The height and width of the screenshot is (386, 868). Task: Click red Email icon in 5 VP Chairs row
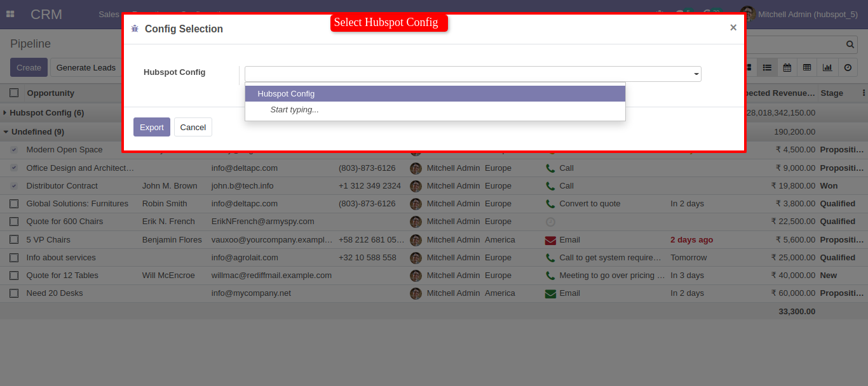550,240
